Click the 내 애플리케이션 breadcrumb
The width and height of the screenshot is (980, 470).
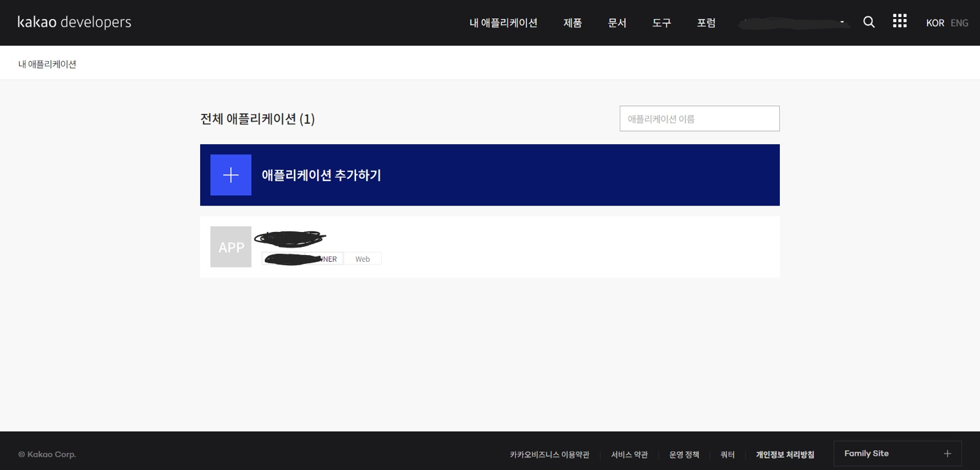[x=47, y=64]
